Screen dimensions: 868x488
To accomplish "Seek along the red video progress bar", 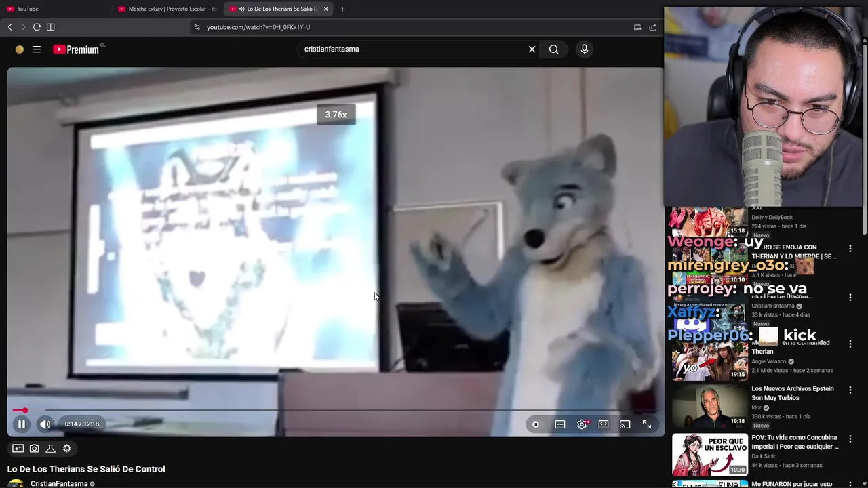I will (x=336, y=410).
